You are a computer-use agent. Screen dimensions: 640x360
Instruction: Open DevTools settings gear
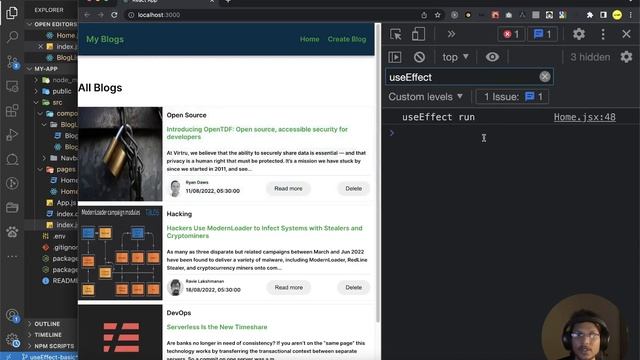click(x=579, y=34)
